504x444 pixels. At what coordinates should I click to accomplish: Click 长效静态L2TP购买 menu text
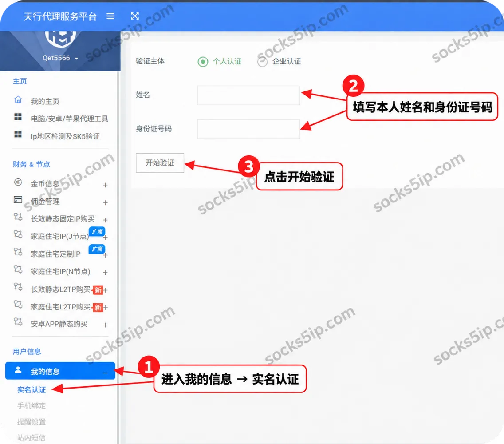(x=60, y=289)
